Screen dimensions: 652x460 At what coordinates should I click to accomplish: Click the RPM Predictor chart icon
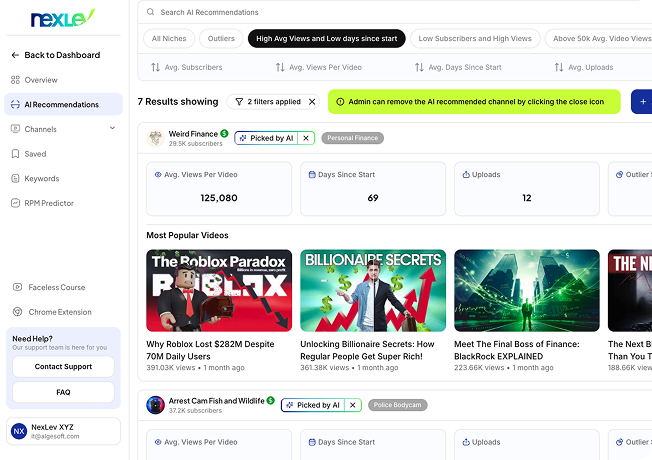15,203
